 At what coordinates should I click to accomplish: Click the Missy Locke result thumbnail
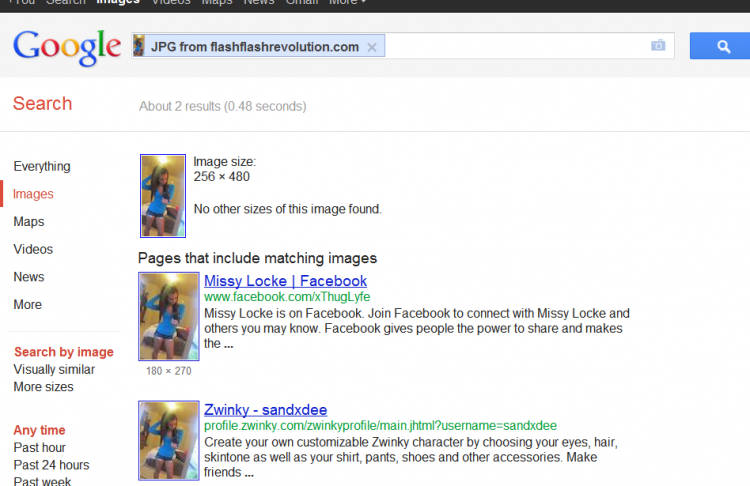pos(169,316)
